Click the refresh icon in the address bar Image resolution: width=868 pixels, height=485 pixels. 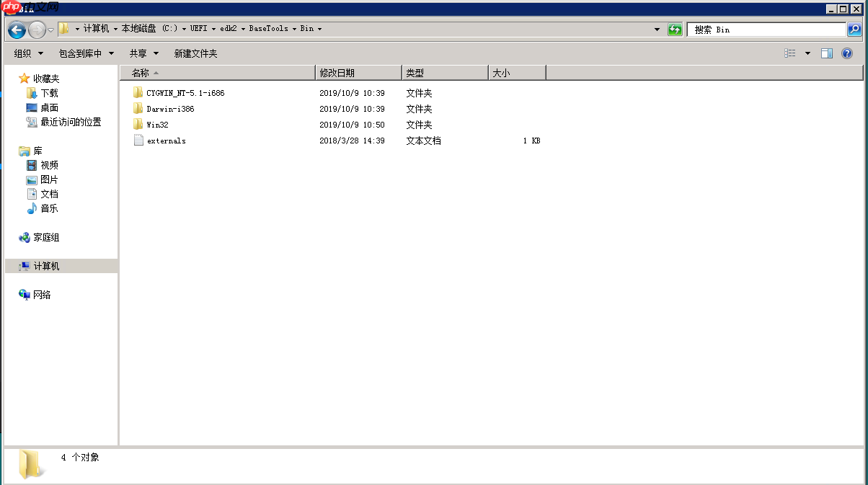[x=675, y=30]
